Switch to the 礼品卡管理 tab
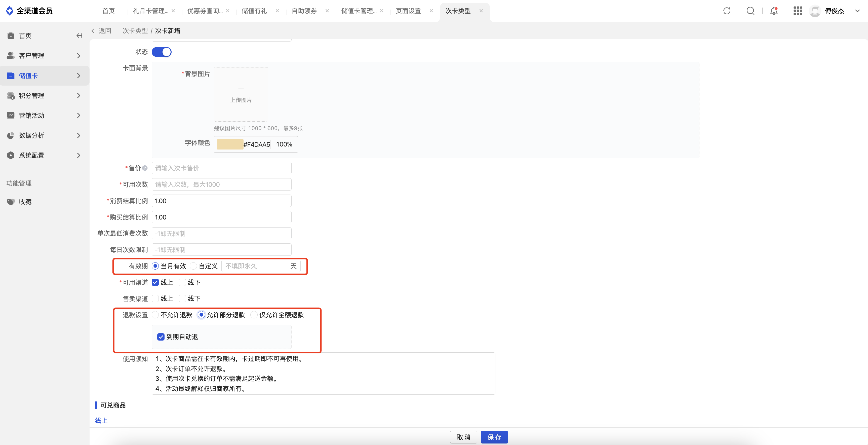The image size is (868, 445). pos(151,11)
